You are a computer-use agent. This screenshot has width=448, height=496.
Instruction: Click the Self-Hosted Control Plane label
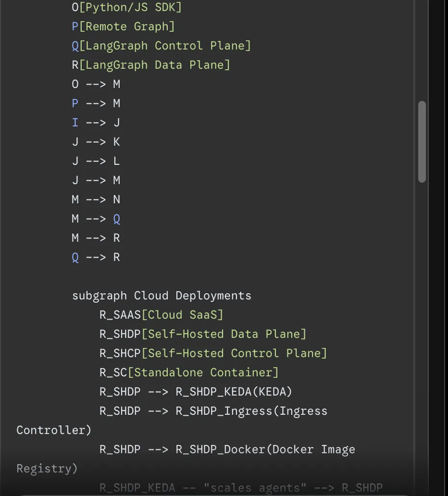[234, 353]
